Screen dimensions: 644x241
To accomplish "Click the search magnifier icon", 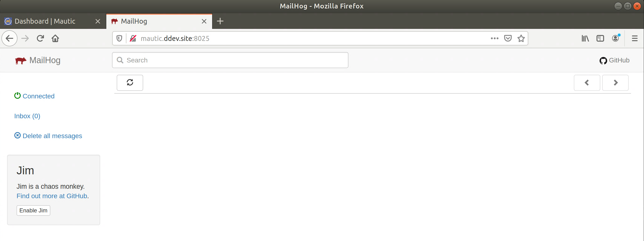I will [x=120, y=60].
